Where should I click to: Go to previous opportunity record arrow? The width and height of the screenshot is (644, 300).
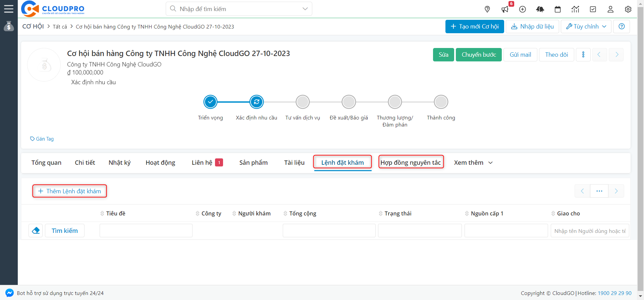coord(599,55)
